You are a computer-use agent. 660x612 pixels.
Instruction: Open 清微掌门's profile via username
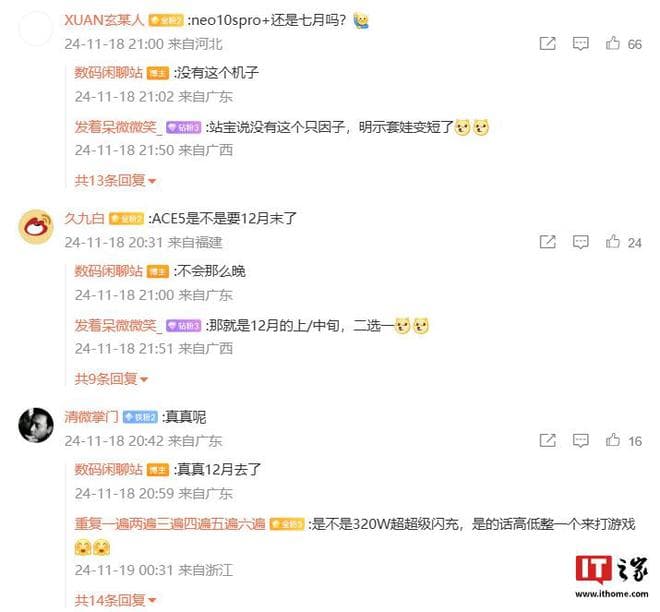pyautogui.click(x=91, y=417)
